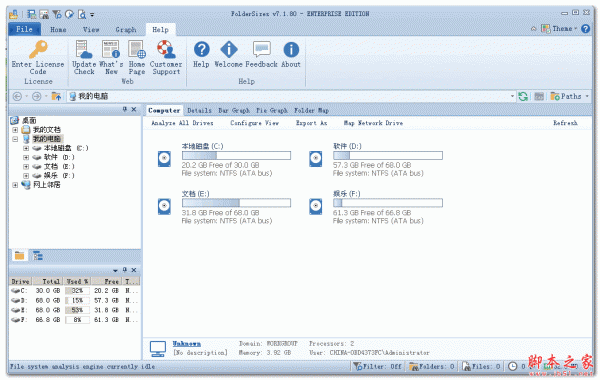The width and height of the screenshot is (600, 380).
Task: Click the E: drive disk icon
Action: 164,206
